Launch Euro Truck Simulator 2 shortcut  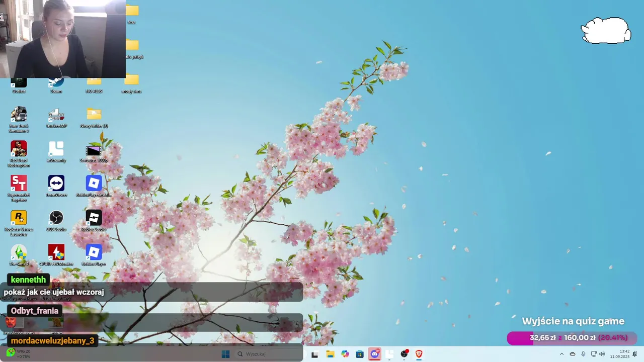[x=19, y=120]
